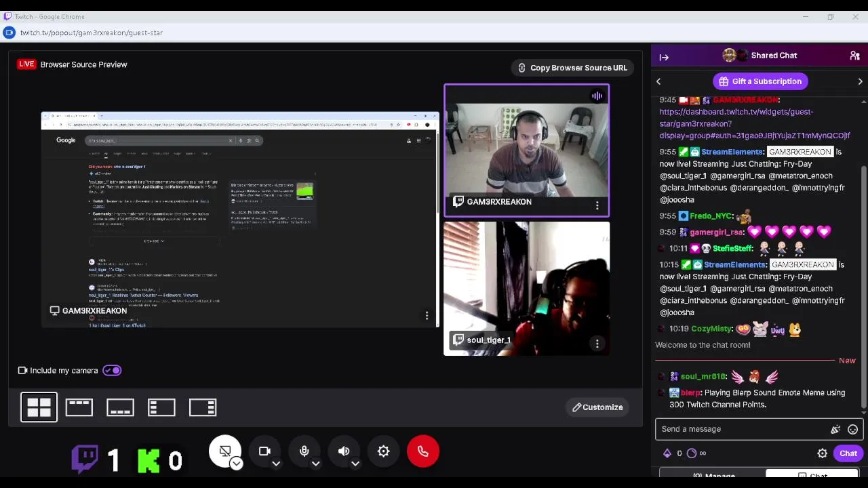Select GAM3RXREAKON camera thumbnail
Image resolution: width=868 pixels, height=488 pixels.
[526, 150]
